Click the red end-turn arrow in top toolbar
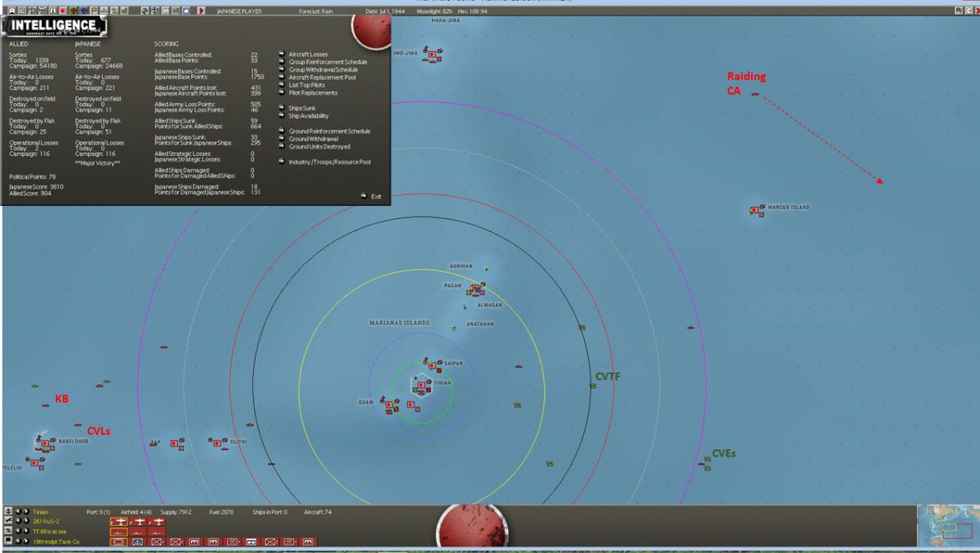Image resolution: width=980 pixels, height=553 pixels. click(x=201, y=11)
